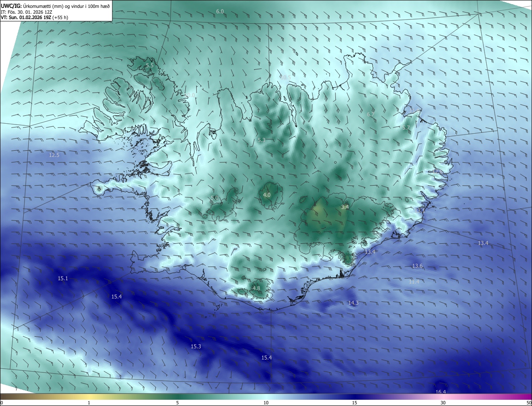
Task: Click the 12.5 value label over the sea
Action: pos(54,155)
